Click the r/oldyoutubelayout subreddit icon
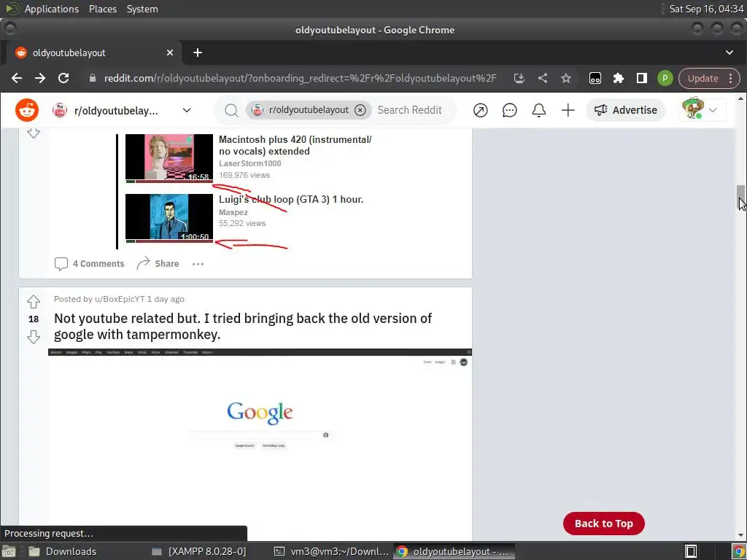Screen dimensions: 747x560 click(60, 111)
